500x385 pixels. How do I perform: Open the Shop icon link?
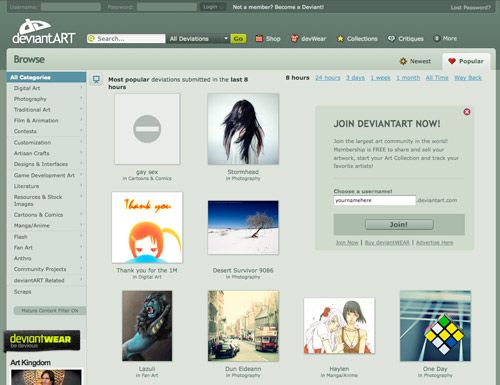[x=268, y=39]
